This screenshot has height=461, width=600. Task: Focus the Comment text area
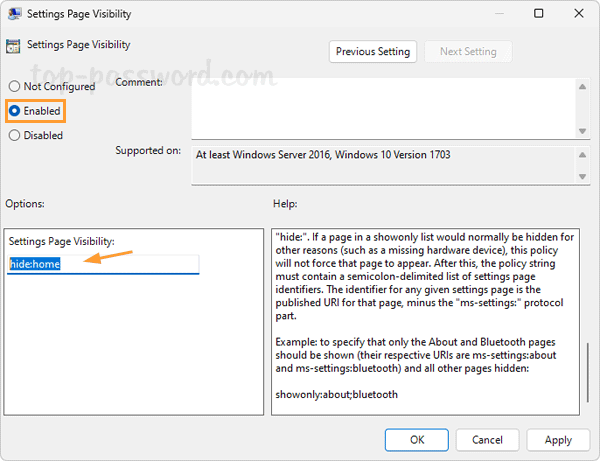click(383, 109)
